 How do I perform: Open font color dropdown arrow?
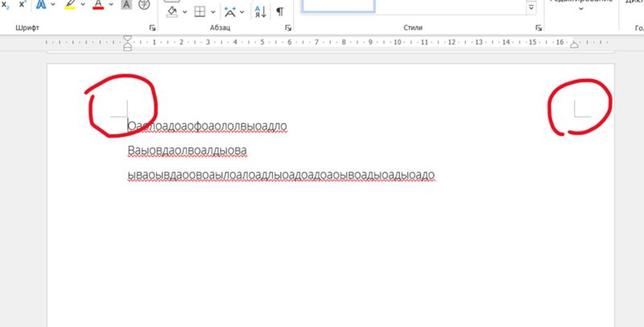[x=112, y=6]
